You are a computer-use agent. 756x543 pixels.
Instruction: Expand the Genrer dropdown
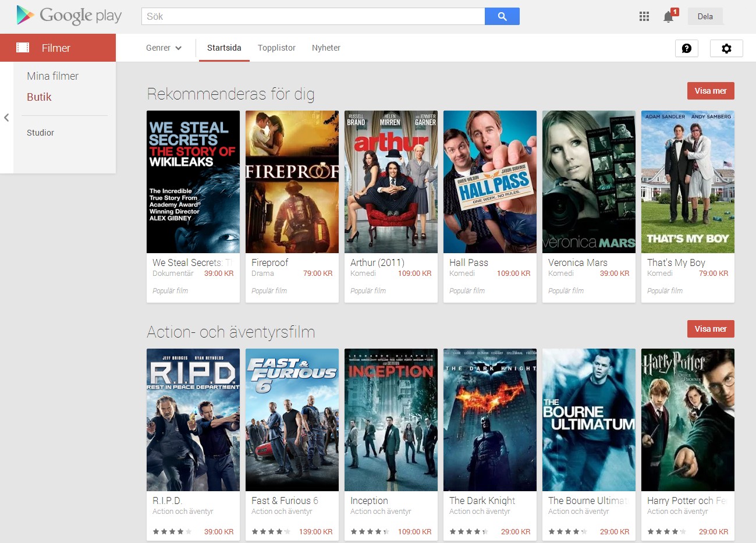pos(164,48)
